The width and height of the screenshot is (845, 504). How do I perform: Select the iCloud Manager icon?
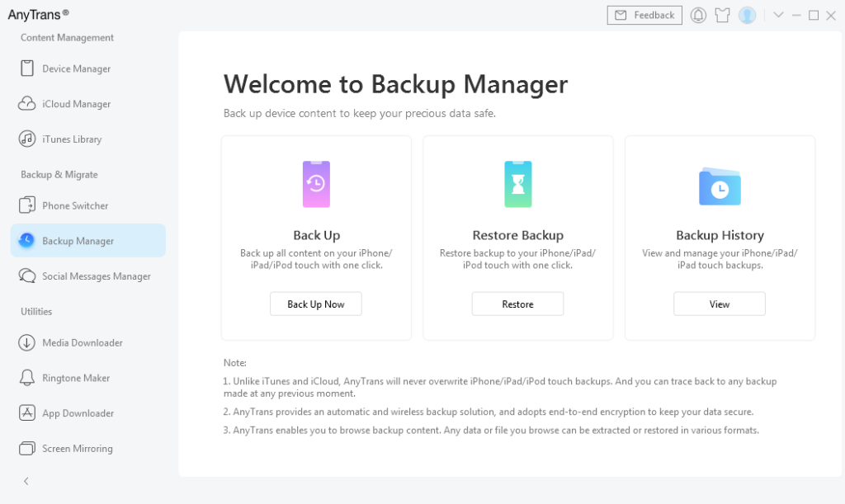25,103
